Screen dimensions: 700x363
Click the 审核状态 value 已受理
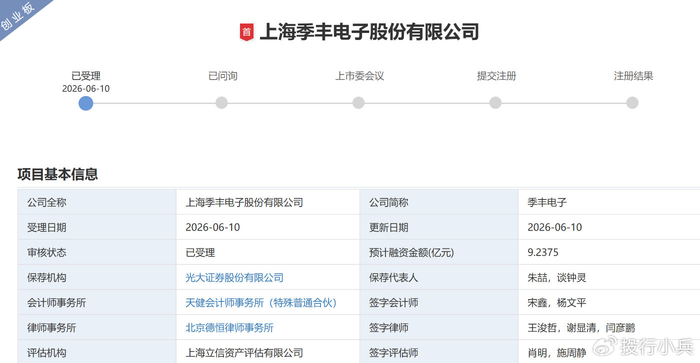(x=200, y=253)
